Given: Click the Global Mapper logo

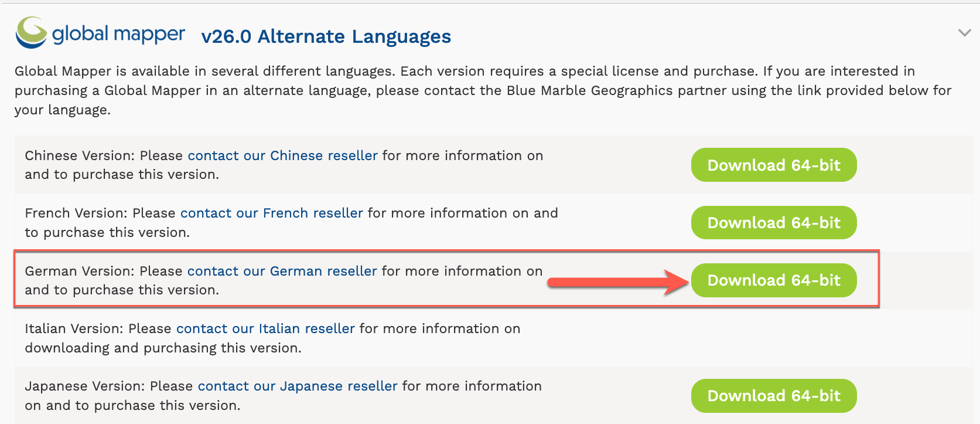Looking at the screenshot, I should click(x=100, y=33).
